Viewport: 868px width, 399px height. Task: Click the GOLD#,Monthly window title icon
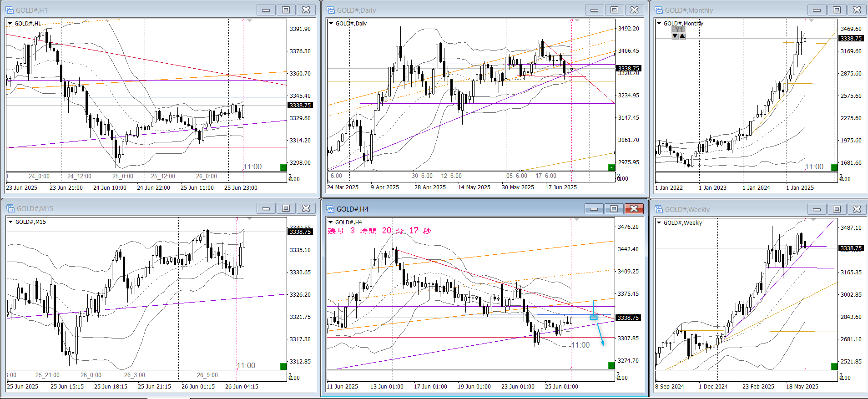point(659,10)
